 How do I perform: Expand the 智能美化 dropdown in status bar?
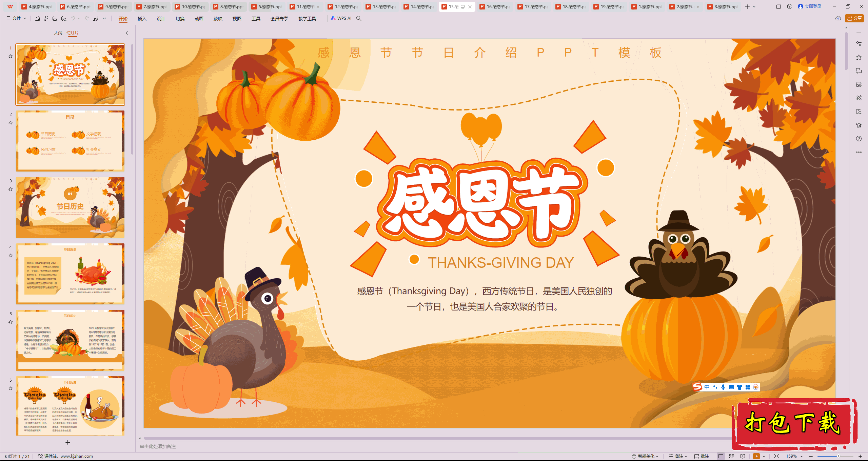tap(657, 456)
